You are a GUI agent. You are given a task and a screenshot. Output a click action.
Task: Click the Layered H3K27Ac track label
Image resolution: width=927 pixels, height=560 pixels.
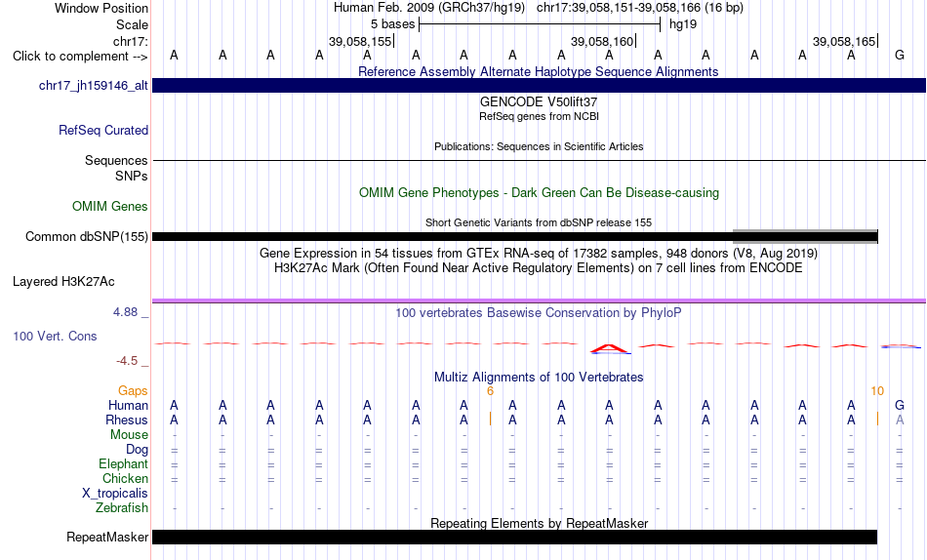pos(63,282)
